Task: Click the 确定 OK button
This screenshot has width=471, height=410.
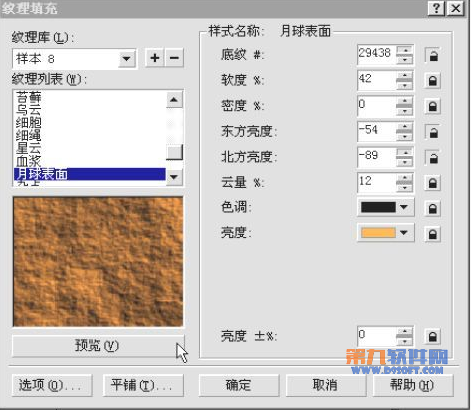Action: [x=239, y=385]
